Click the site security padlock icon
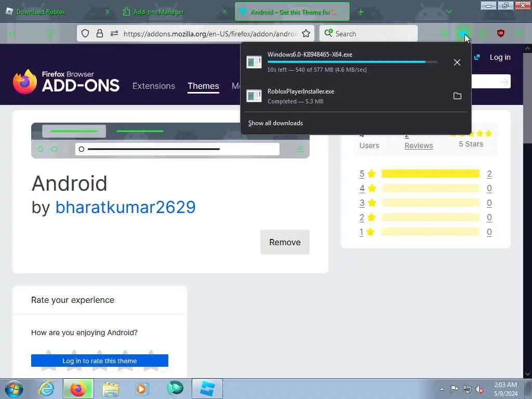532x399 pixels. tap(99, 33)
